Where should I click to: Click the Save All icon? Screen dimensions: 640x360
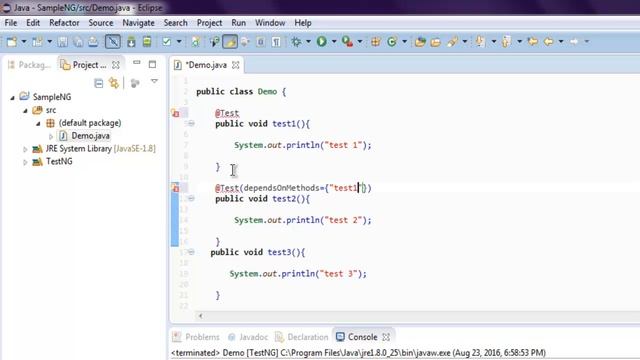[78, 41]
